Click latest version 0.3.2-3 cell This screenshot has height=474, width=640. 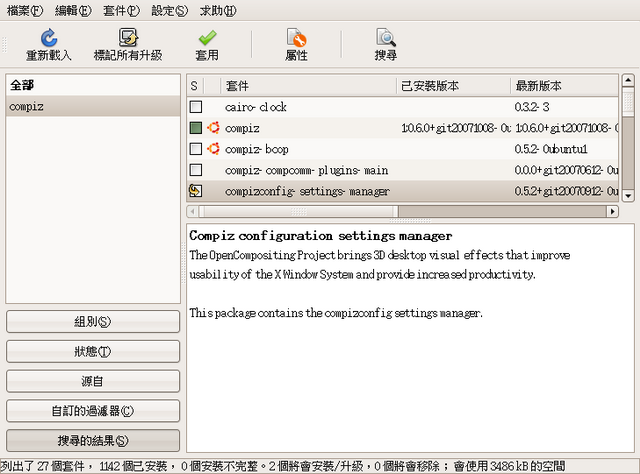click(x=532, y=107)
